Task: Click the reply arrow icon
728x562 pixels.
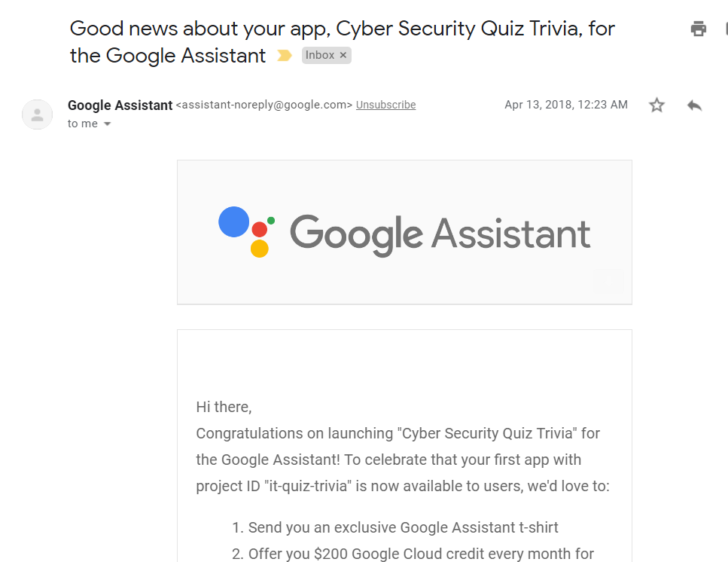Action: [695, 105]
